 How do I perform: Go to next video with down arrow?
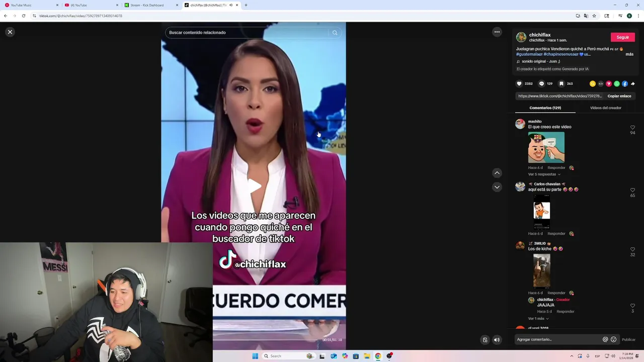pyautogui.click(x=497, y=187)
